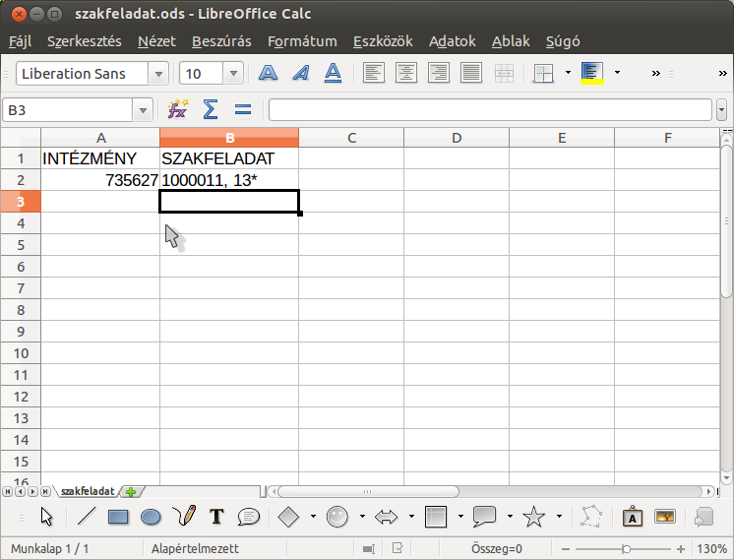Open the Adatok menu
Viewport: 734px width, 560px height.
point(453,41)
